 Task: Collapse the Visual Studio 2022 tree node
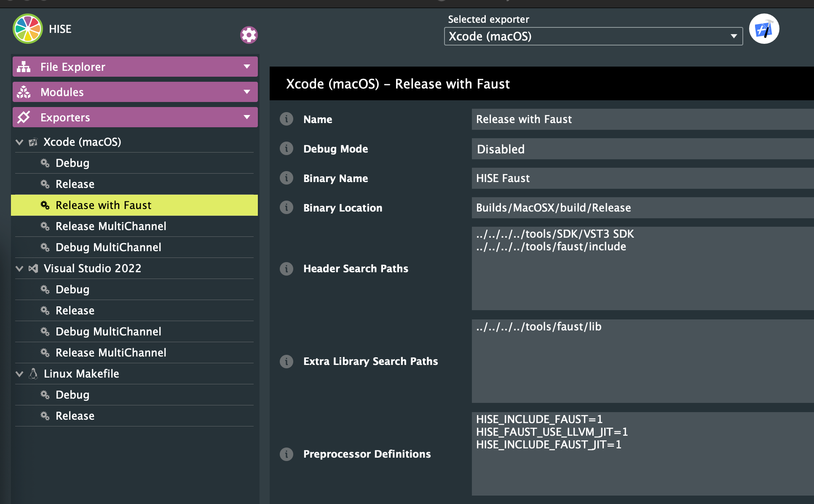click(x=19, y=268)
